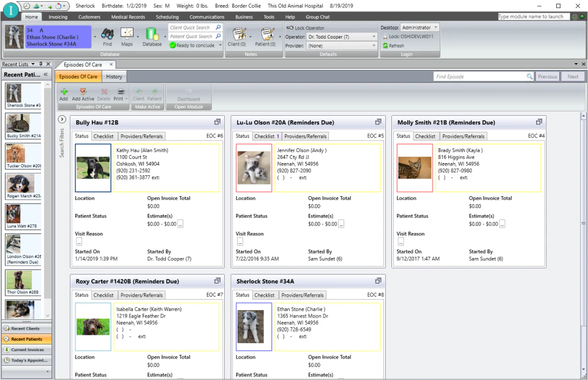Open the Checklist tab on Bully Hau card
588x380 pixels.
click(104, 136)
